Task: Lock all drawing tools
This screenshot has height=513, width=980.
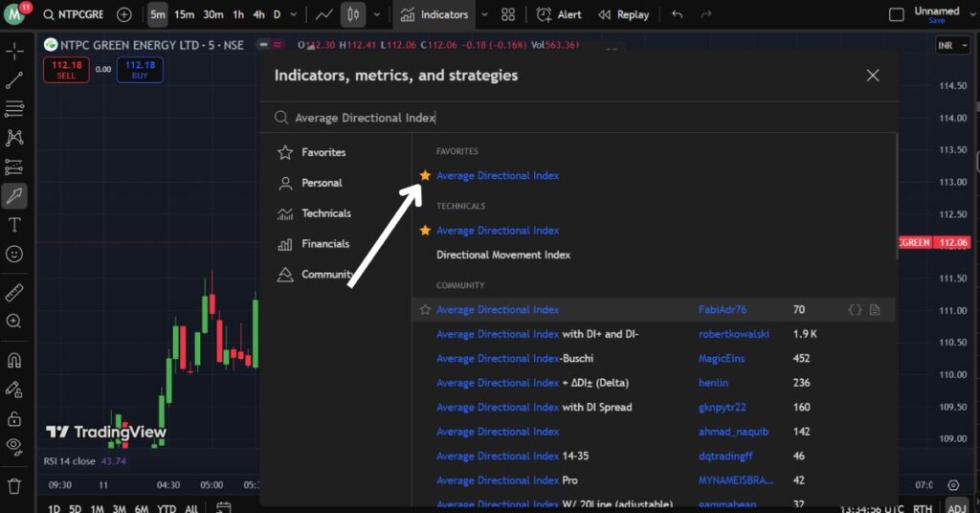Action: (14, 418)
